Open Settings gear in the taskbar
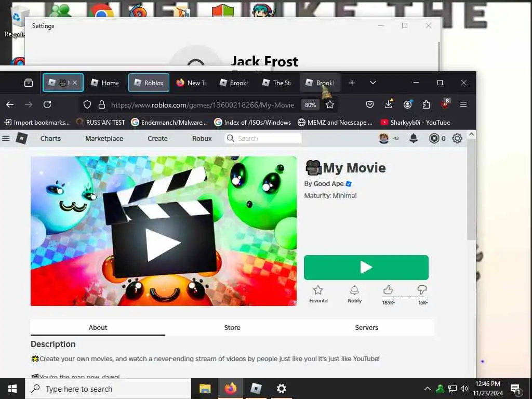This screenshot has height=399, width=532. tap(281, 389)
